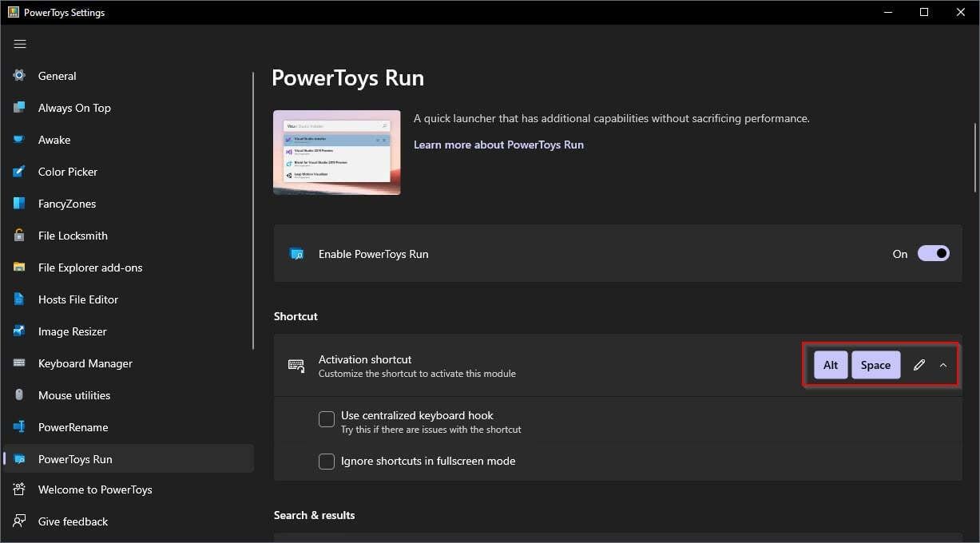Minimize the PowerToys Settings window

pyautogui.click(x=887, y=12)
